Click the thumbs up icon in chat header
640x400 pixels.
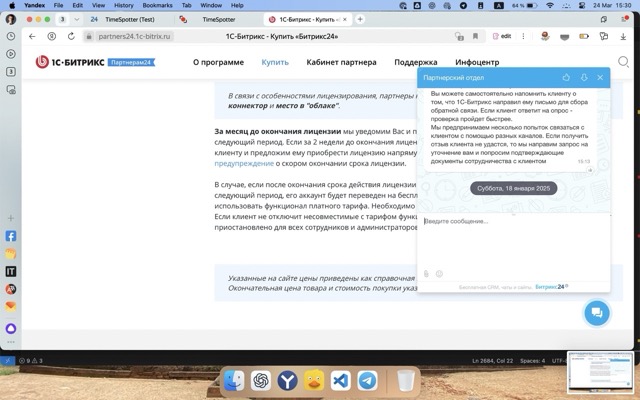pos(566,77)
